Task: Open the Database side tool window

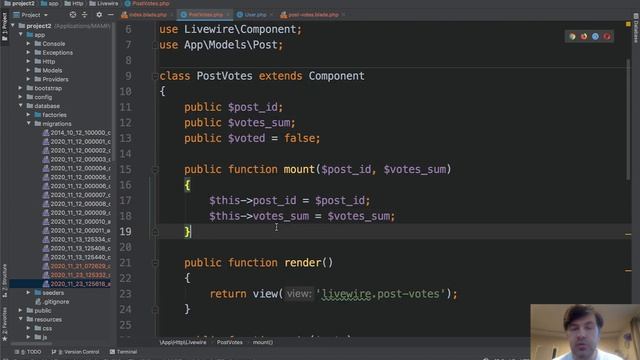Action: [636, 28]
